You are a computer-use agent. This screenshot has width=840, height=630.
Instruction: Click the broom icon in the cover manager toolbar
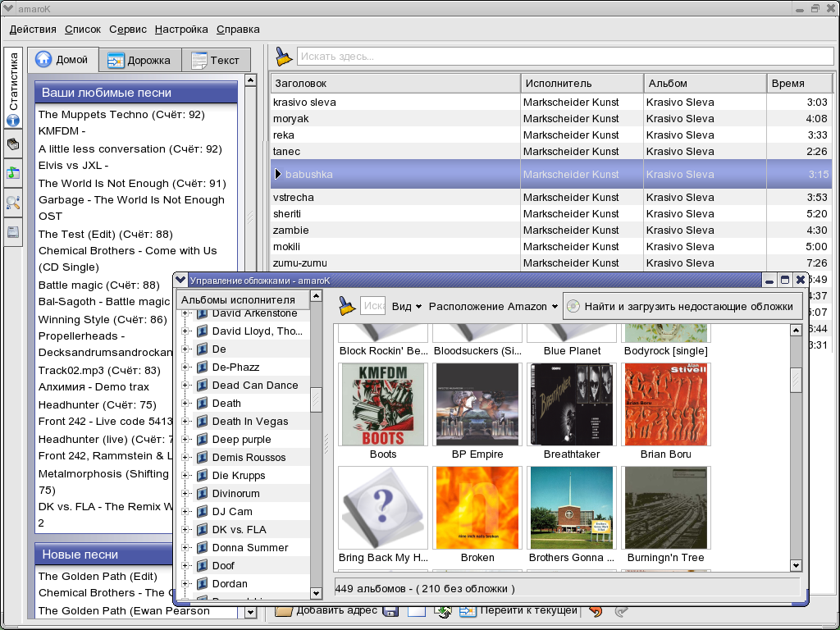click(x=347, y=306)
